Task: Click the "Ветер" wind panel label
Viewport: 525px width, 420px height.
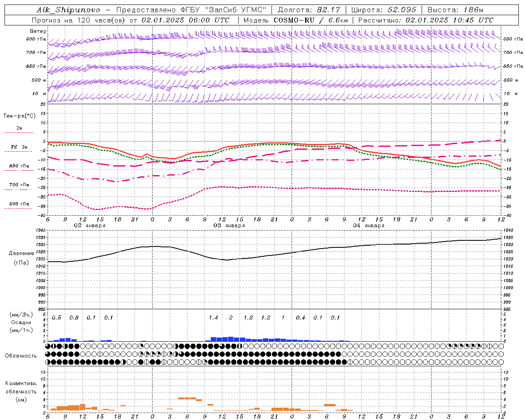Action: coord(38,31)
